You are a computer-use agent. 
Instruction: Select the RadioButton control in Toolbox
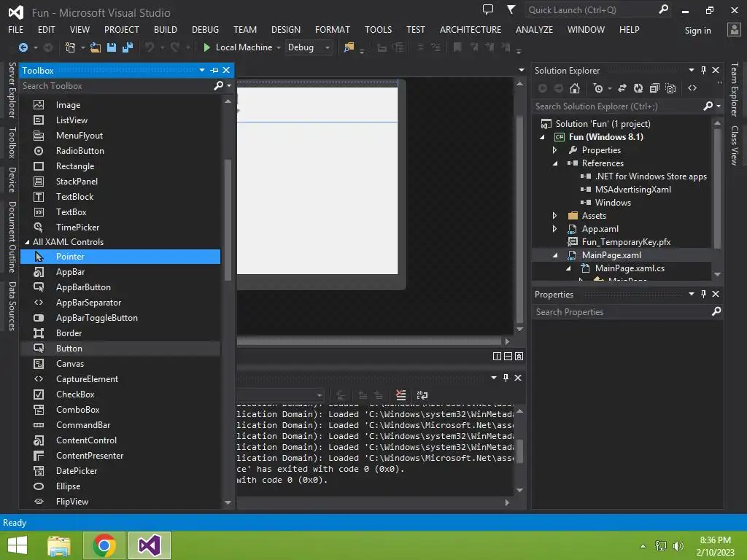pos(120,150)
